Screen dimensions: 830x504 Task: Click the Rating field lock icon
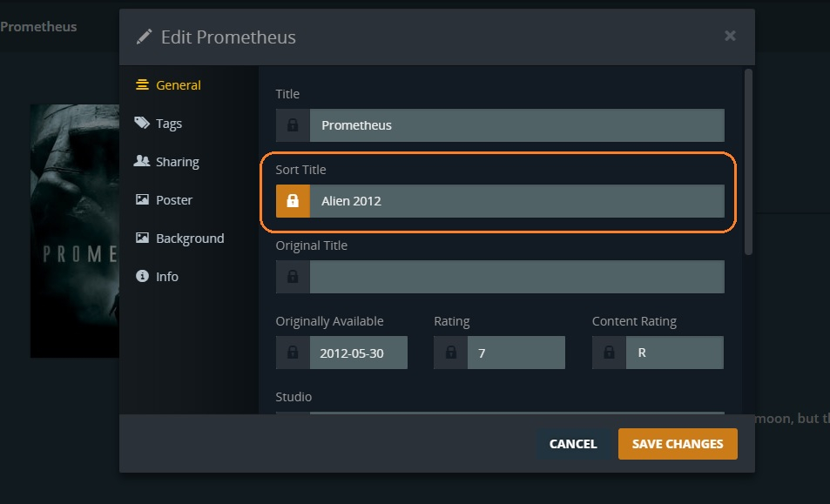click(450, 353)
